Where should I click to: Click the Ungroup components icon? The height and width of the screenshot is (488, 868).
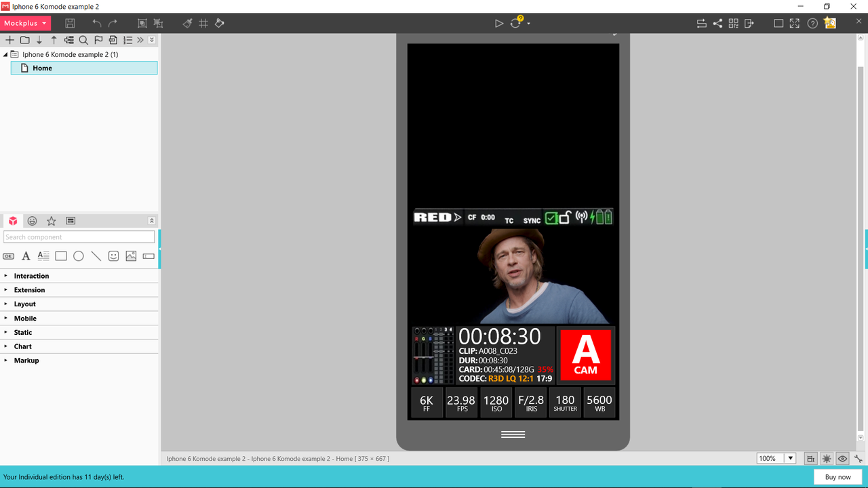coord(158,23)
